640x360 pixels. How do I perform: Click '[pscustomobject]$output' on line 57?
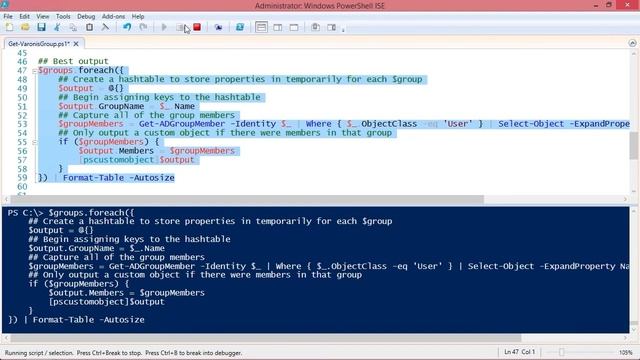137,160
